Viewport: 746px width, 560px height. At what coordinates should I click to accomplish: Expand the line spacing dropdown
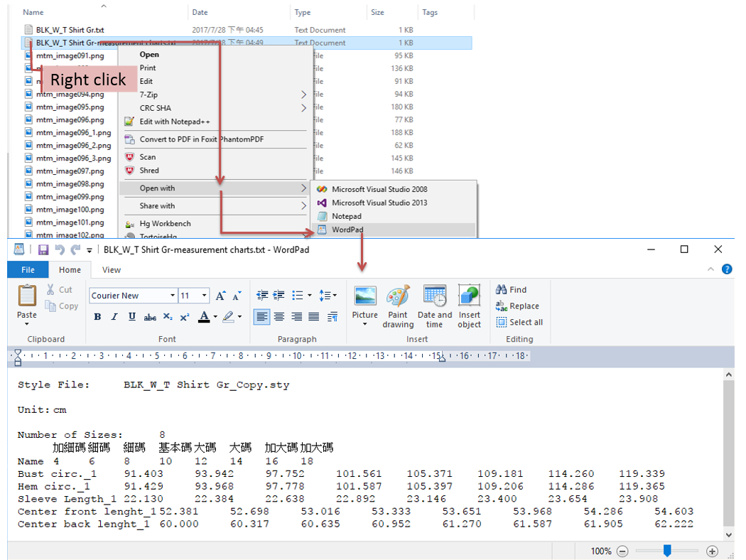(x=328, y=296)
